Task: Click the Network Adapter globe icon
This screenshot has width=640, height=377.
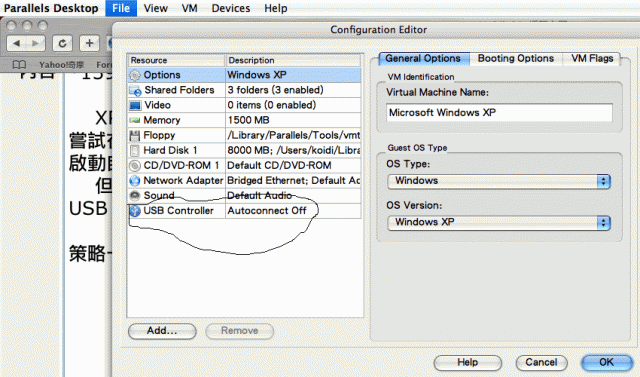Action: tap(135, 181)
